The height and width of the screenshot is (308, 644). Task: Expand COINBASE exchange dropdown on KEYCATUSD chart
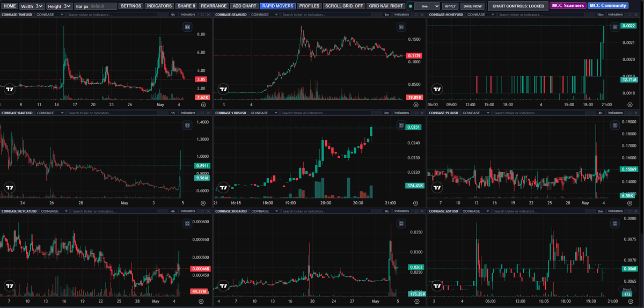coord(55,211)
